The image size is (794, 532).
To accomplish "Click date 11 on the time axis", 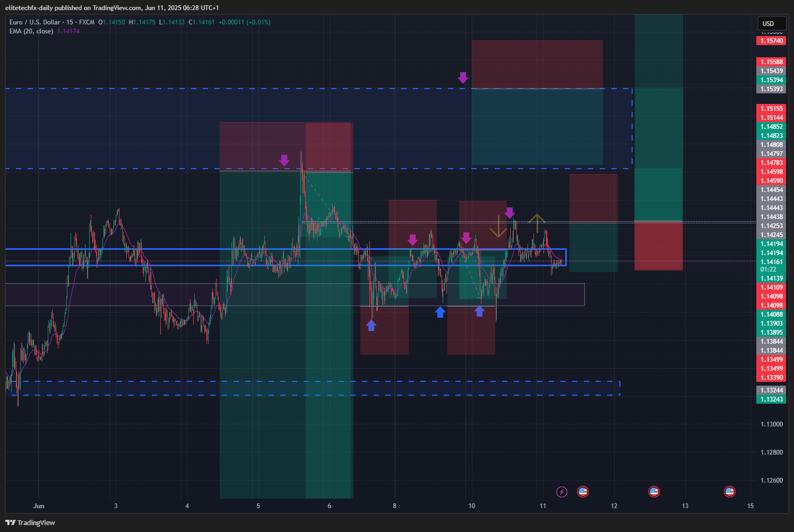I will click(542, 506).
